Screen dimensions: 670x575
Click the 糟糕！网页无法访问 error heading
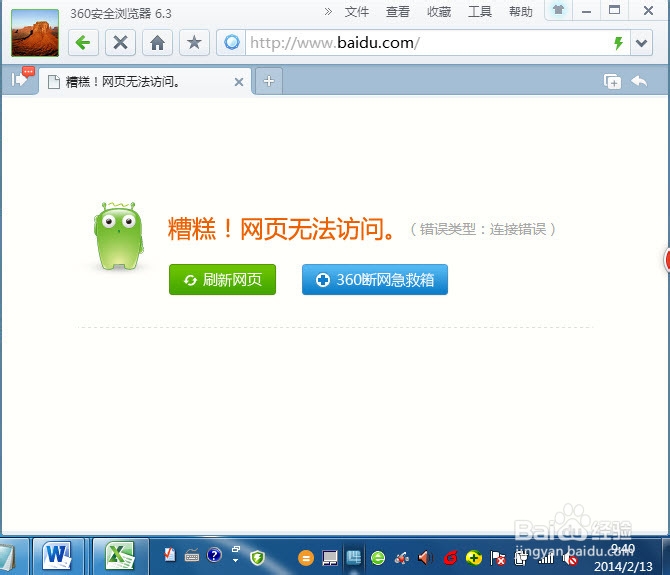(x=281, y=229)
